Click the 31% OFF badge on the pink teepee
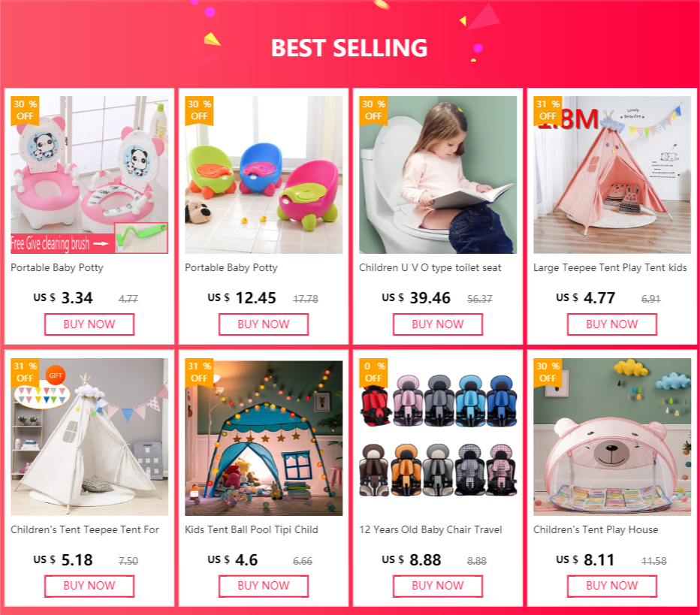This screenshot has height=615, width=700. click(x=548, y=110)
